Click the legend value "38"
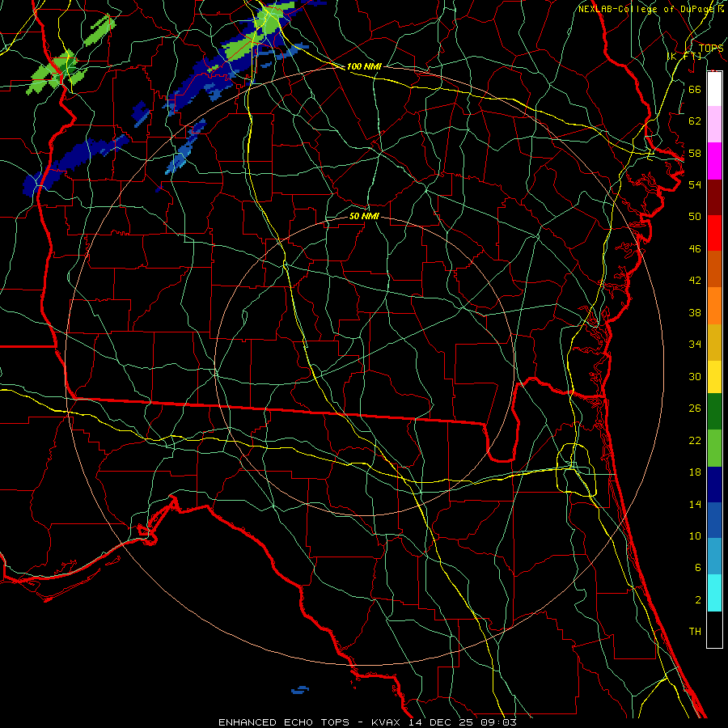 tap(695, 313)
